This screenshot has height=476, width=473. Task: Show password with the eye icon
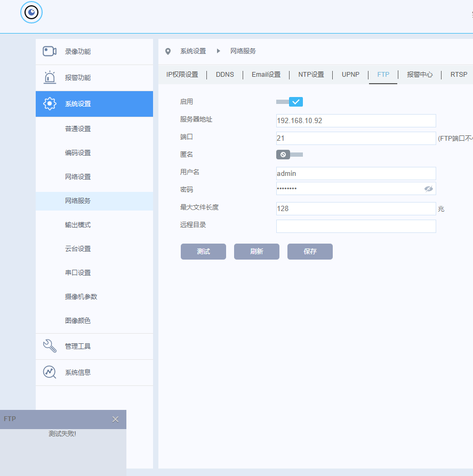click(x=428, y=189)
